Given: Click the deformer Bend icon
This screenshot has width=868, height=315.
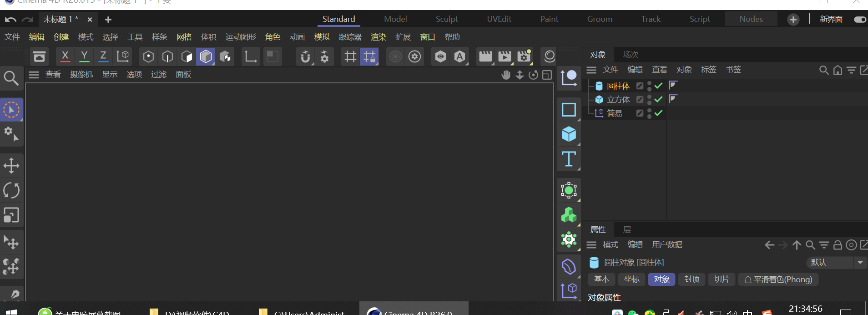Looking at the screenshot, I should pos(569,267).
